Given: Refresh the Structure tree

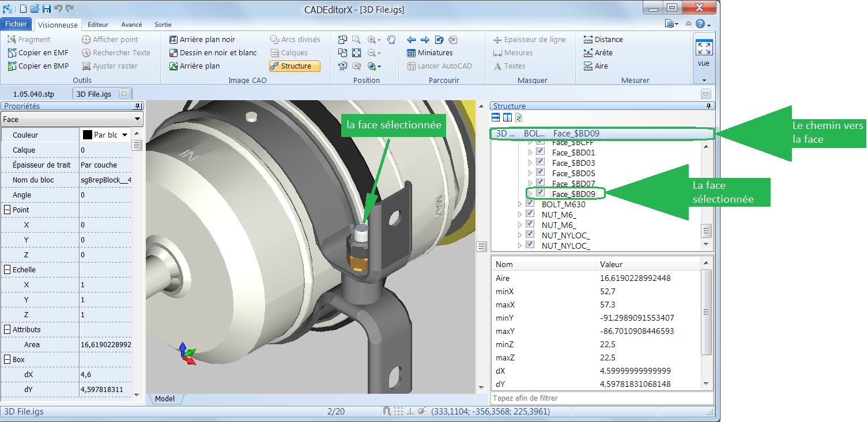Looking at the screenshot, I should (x=519, y=118).
